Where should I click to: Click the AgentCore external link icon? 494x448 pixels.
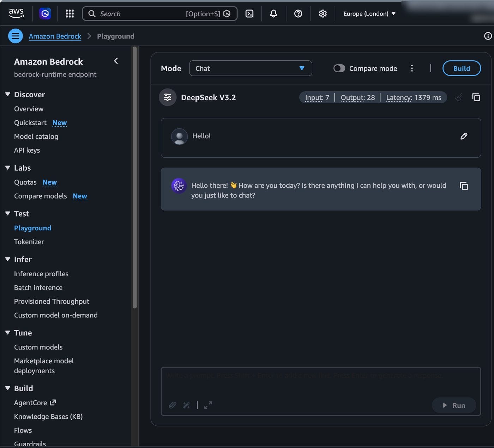(53, 402)
